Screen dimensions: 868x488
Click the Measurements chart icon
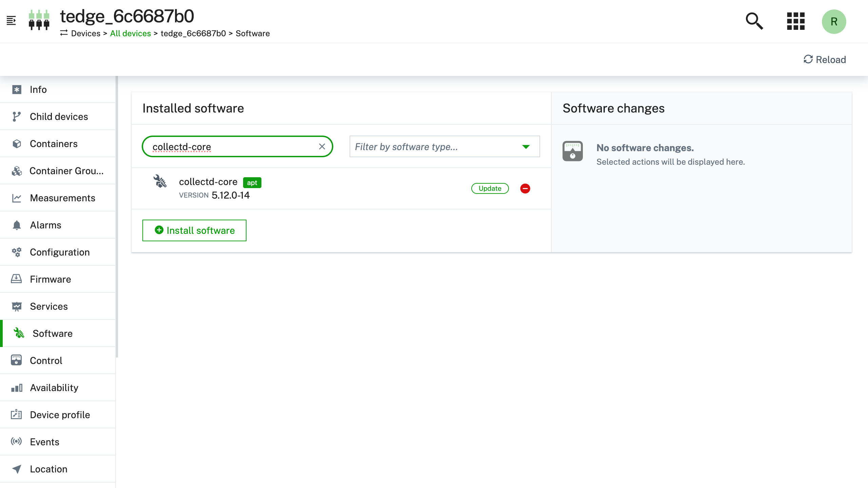coord(17,198)
